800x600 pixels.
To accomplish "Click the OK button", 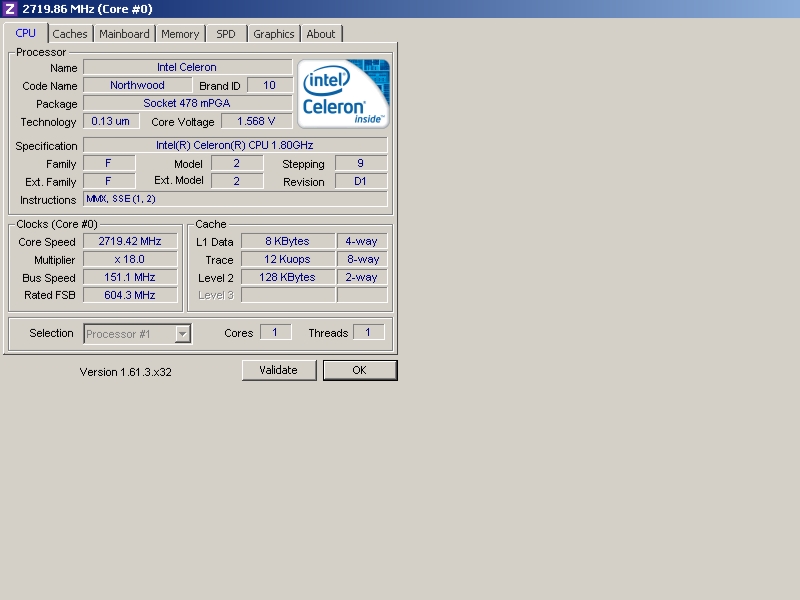I will click(360, 370).
